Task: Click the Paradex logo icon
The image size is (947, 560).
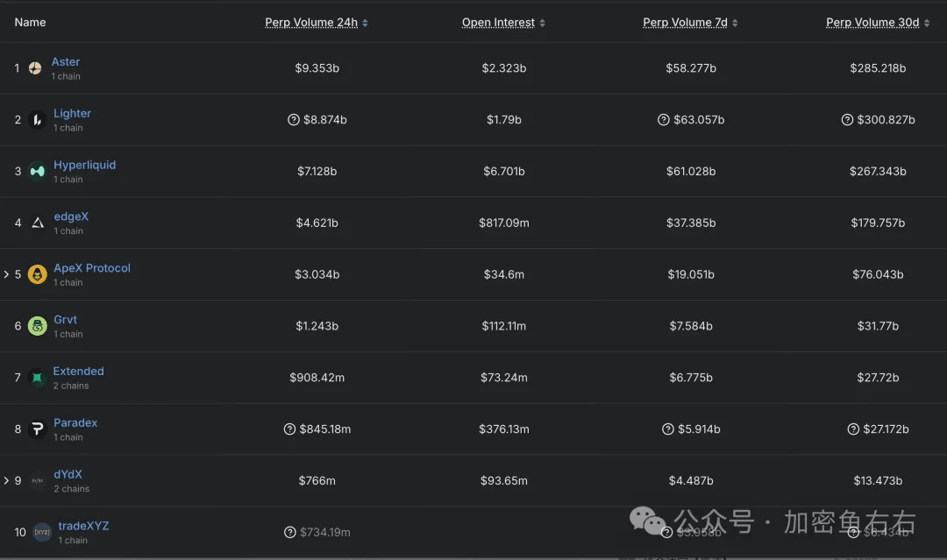Action: (37, 429)
